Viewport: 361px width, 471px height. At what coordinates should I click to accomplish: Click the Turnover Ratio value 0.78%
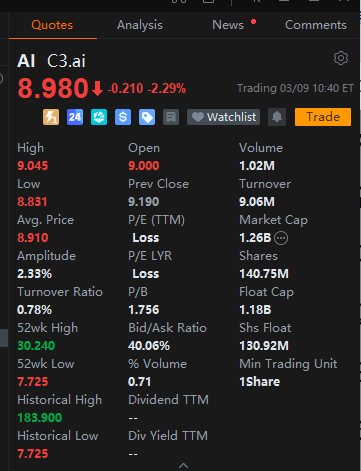34,310
